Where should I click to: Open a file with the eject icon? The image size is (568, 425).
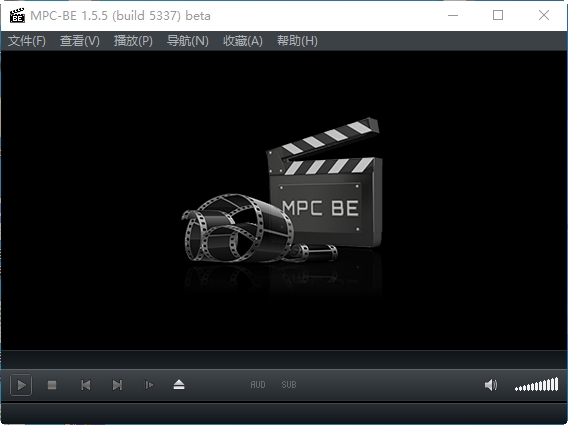pos(179,385)
